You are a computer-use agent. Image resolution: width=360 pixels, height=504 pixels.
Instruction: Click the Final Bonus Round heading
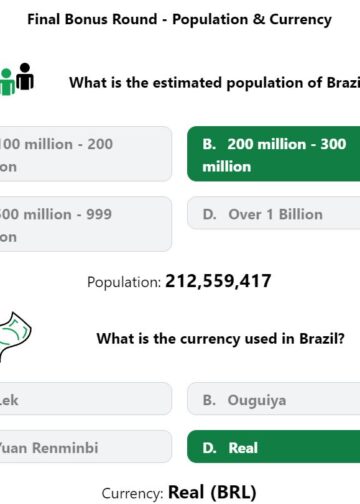pyautogui.click(x=179, y=19)
